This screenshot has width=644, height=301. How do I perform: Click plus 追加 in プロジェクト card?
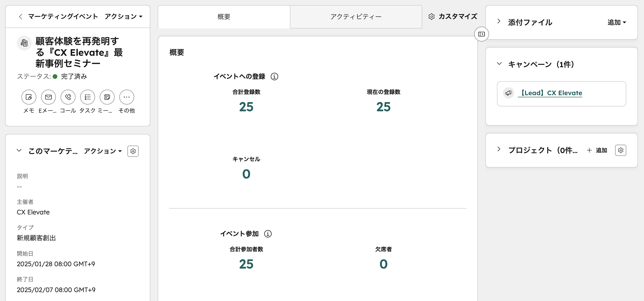pyautogui.click(x=597, y=150)
